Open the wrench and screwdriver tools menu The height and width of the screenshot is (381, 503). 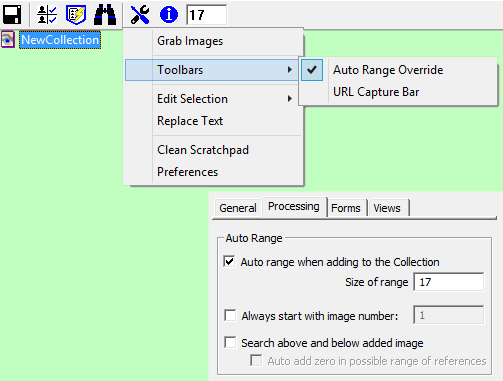click(x=140, y=15)
